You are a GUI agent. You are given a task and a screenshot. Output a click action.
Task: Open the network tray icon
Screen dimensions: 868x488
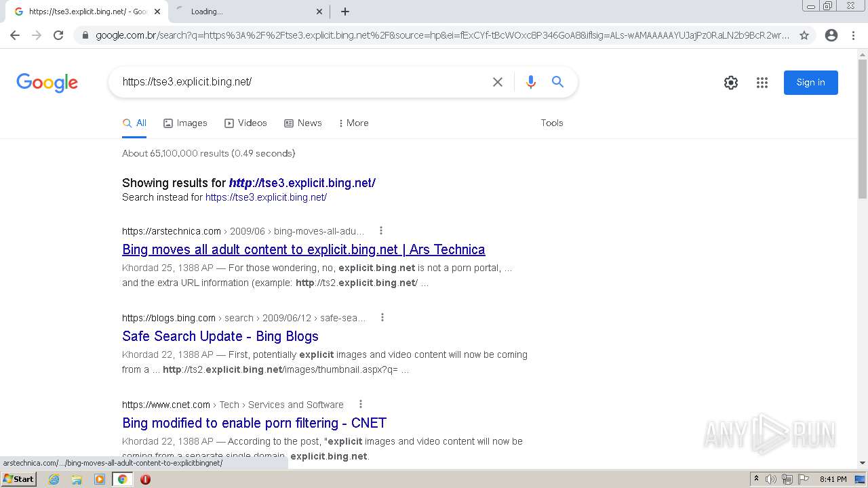pos(787,479)
